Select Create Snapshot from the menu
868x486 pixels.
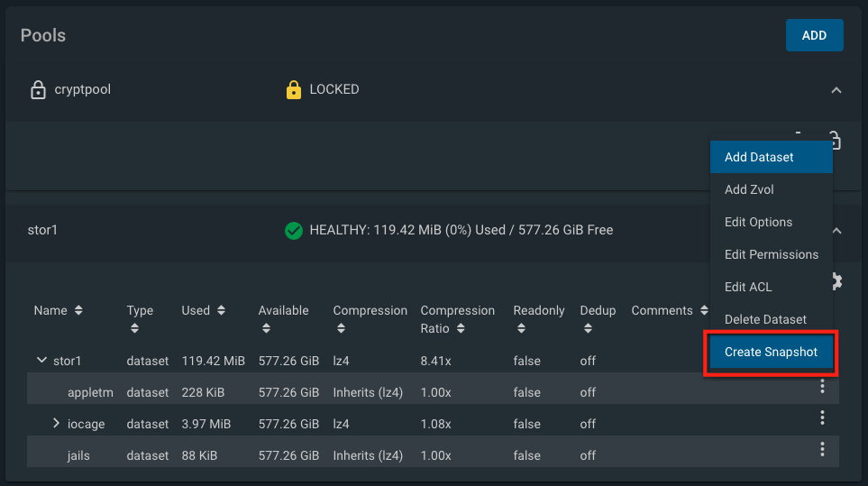click(771, 352)
